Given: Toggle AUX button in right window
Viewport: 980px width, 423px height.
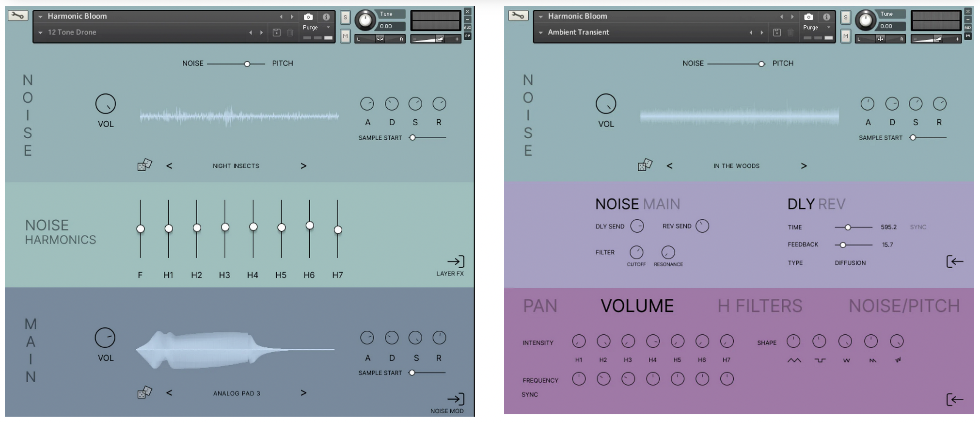Looking at the screenshot, I should [968, 28].
